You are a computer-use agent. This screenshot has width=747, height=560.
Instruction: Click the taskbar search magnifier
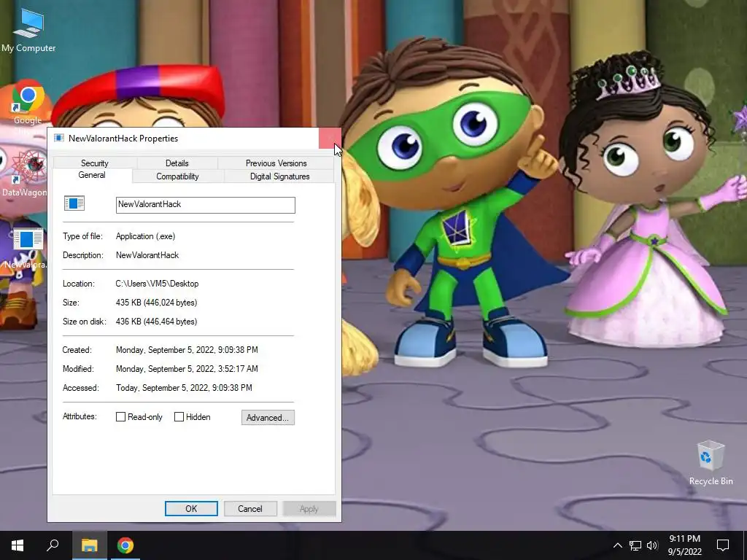(53, 545)
